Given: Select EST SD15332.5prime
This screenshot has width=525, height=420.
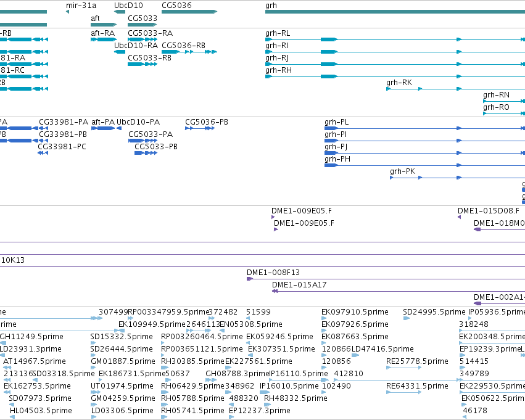Looking at the screenshot, I should coord(122,337).
